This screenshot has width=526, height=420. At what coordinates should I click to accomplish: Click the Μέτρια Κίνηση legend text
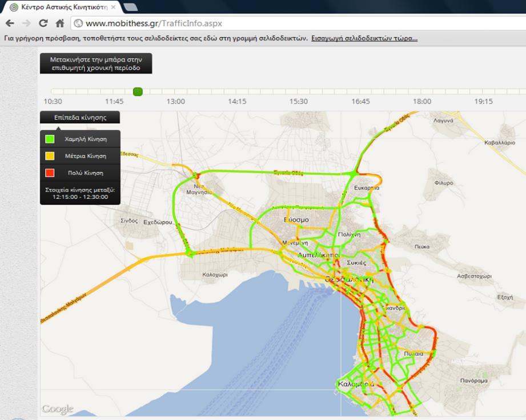(86, 156)
